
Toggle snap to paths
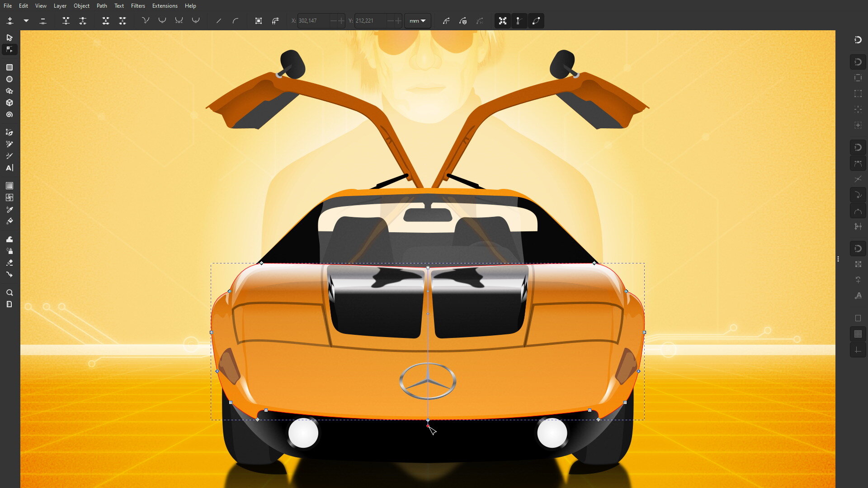point(858,163)
